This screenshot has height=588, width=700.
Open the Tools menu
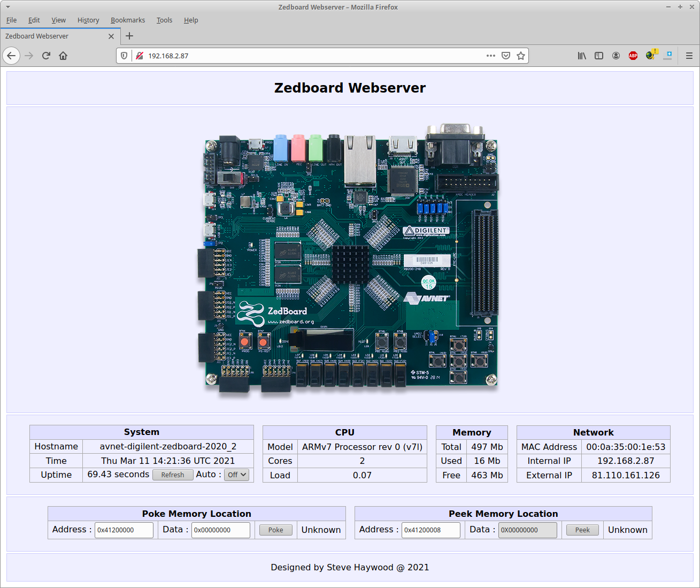[x=164, y=20]
